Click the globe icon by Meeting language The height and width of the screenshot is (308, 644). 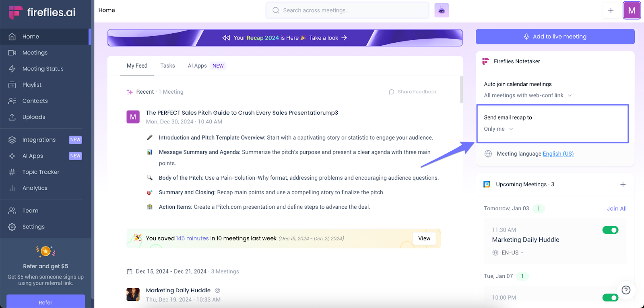[488, 154]
